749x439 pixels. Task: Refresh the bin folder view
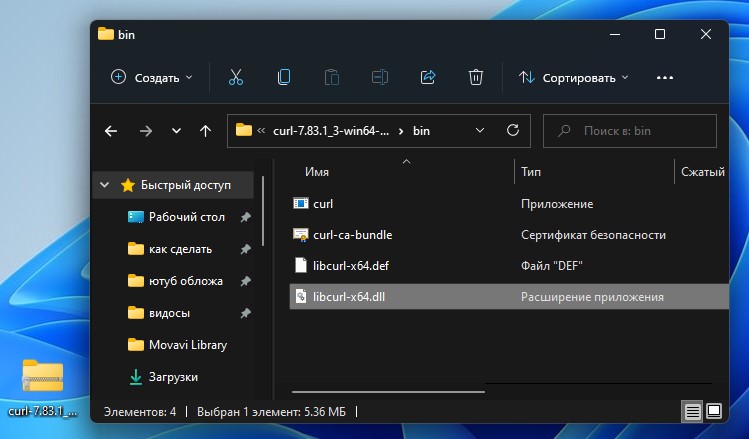coord(513,130)
